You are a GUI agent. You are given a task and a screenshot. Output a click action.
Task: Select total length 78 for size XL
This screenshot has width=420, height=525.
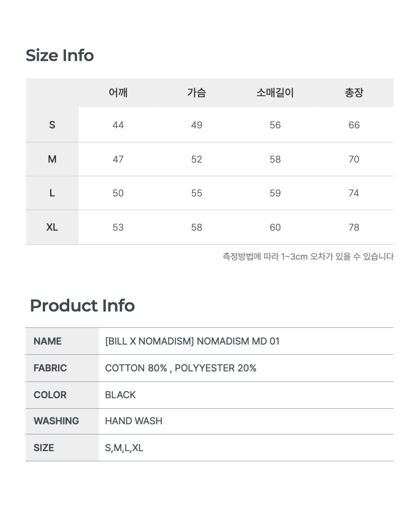(x=354, y=227)
